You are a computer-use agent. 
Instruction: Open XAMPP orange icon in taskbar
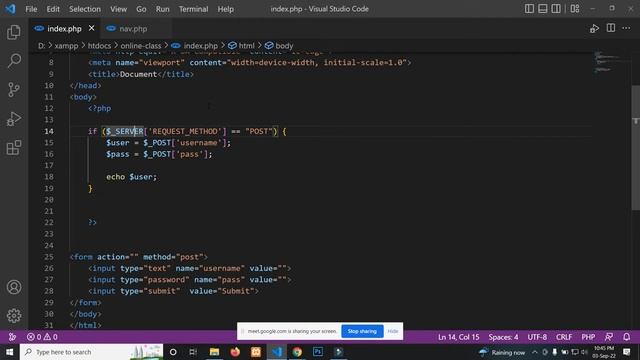coord(256,352)
